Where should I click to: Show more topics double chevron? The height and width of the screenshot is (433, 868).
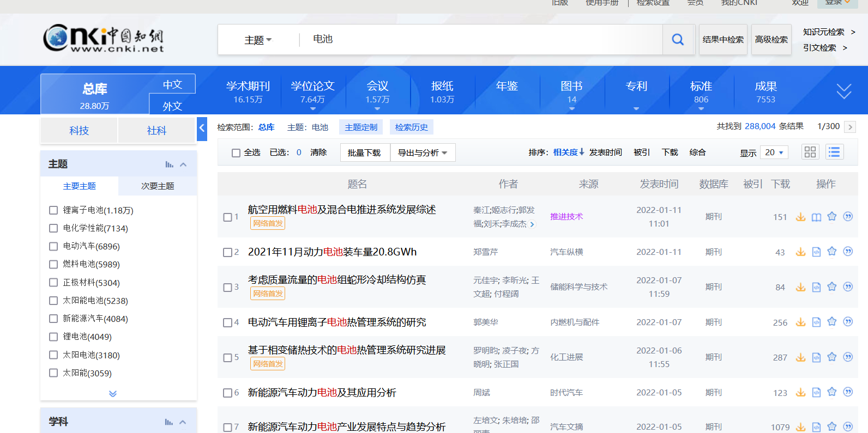click(113, 393)
